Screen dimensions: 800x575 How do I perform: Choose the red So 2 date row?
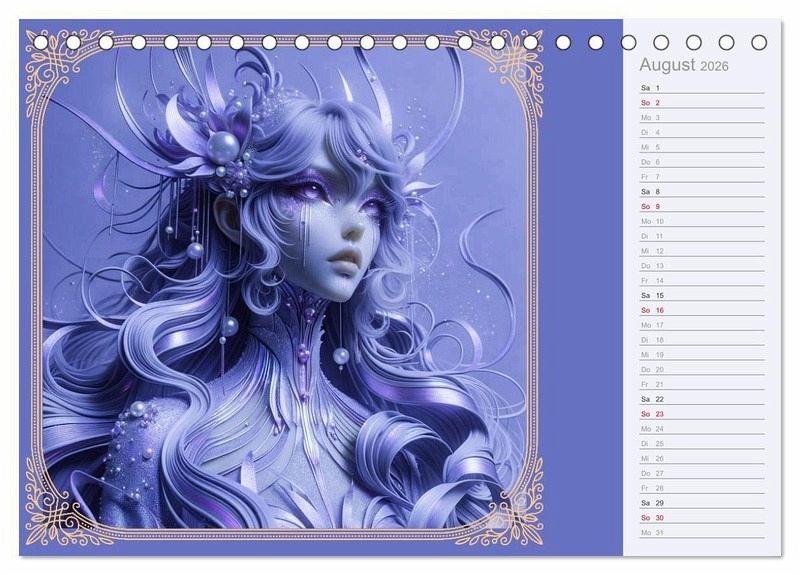tap(700, 103)
